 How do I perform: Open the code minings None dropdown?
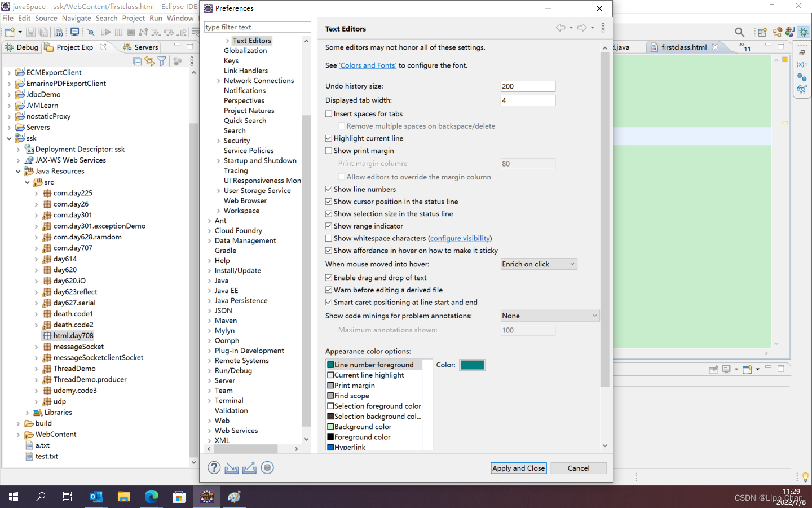click(550, 316)
